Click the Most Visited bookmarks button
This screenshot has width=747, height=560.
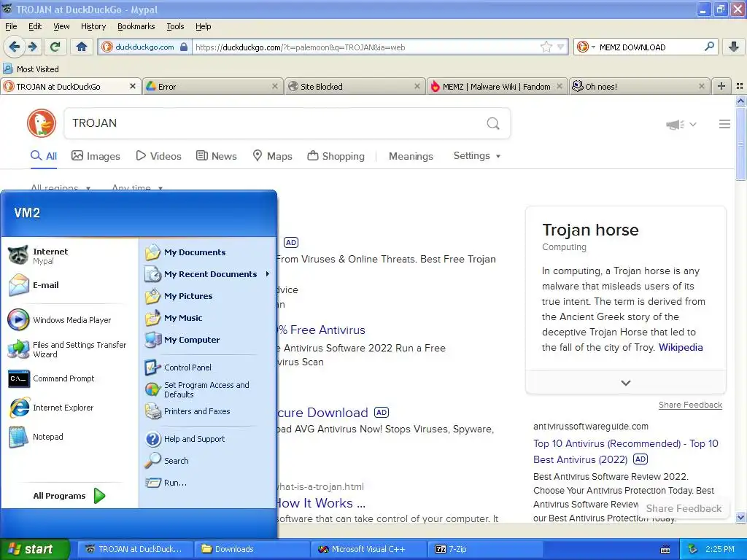coord(31,69)
